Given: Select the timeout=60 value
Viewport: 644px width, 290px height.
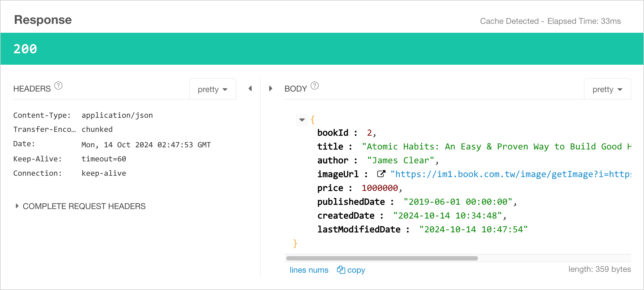Looking at the screenshot, I should pos(104,159).
